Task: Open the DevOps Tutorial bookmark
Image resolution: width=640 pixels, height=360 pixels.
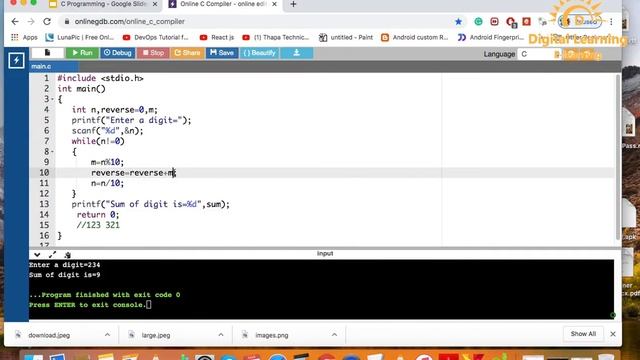Action: click(x=156, y=38)
